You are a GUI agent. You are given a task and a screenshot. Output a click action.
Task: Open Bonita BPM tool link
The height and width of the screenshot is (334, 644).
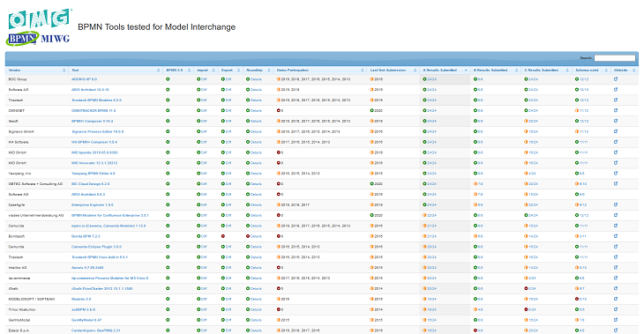pos(86,236)
